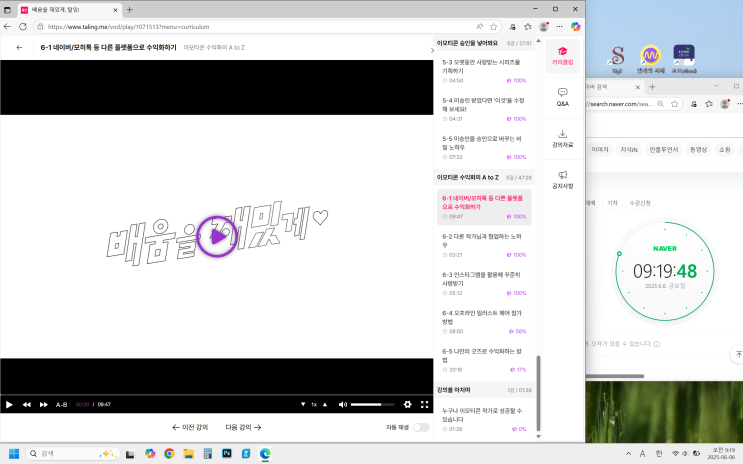Viewport: 743px width, 464px height.
Task: Bookmark the taling page with the star
Action: (x=493, y=27)
